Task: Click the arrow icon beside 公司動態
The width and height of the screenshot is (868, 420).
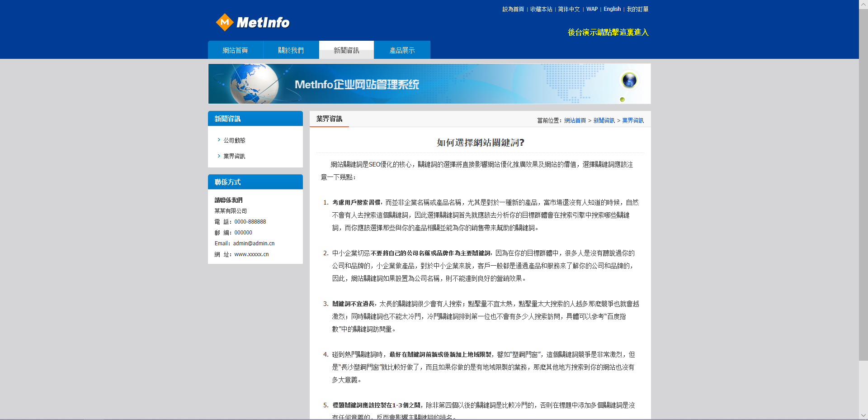Action: (219, 140)
